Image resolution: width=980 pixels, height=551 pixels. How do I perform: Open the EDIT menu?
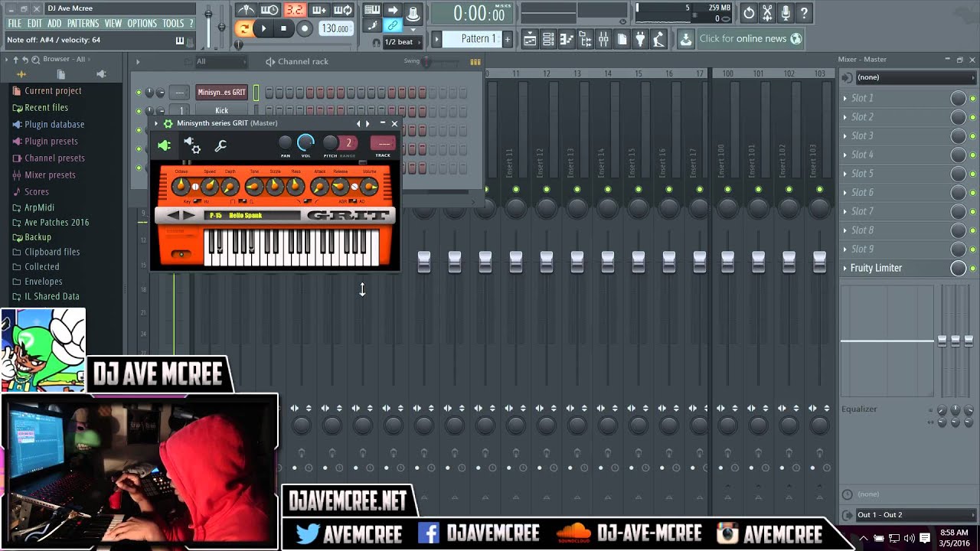(35, 24)
